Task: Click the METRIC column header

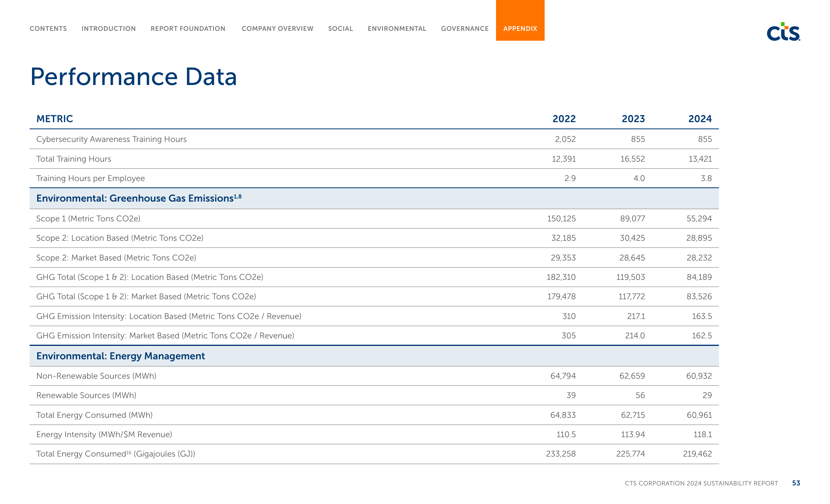Action: pos(55,119)
